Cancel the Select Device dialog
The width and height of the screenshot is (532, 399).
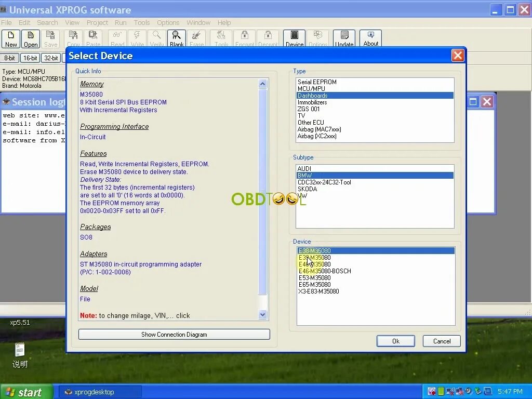pos(442,341)
